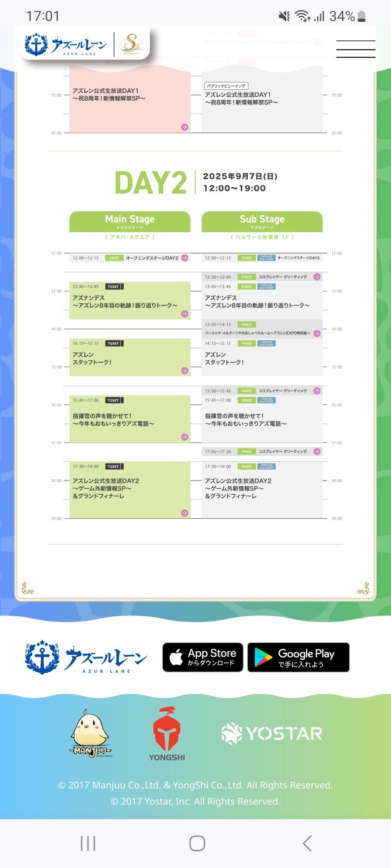Image resolution: width=391 pixels, height=868 pixels.
Task: Select the Sub Stage header
Action: tap(262, 221)
